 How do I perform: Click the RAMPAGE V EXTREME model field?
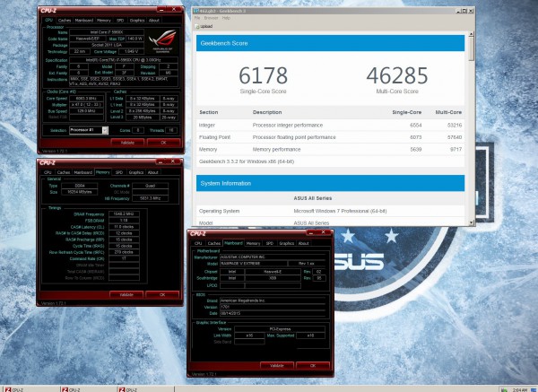(253, 264)
